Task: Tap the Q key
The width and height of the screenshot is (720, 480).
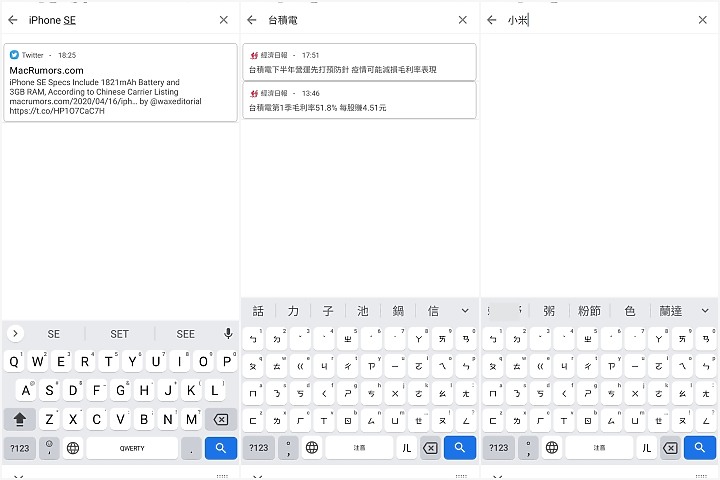Action: [14, 361]
